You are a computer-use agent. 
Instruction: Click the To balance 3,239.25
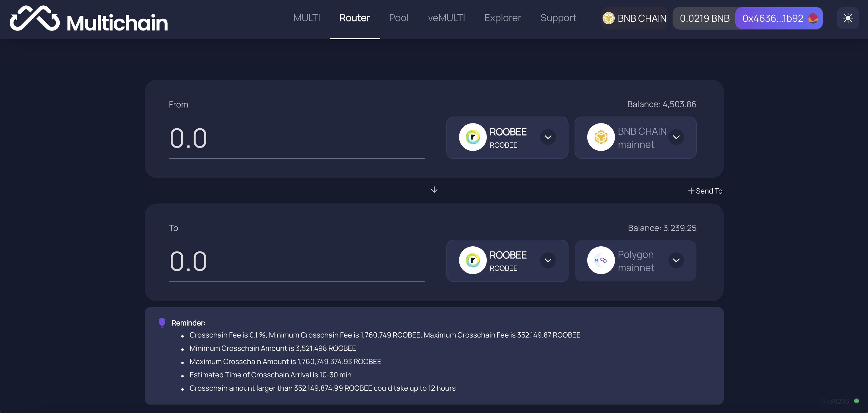(662, 228)
